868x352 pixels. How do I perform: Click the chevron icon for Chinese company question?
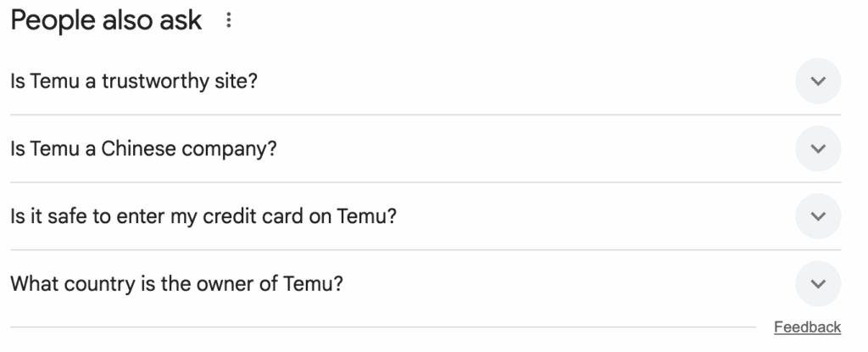818,148
